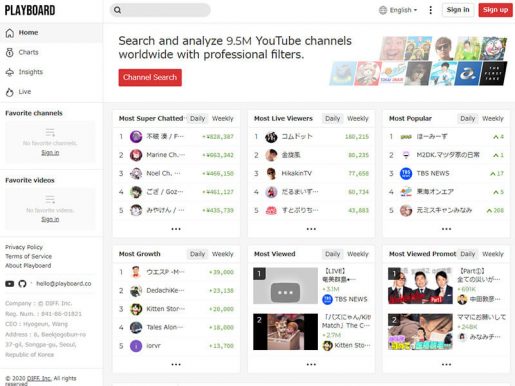Select Daily in Most Popular card

tap(467, 119)
